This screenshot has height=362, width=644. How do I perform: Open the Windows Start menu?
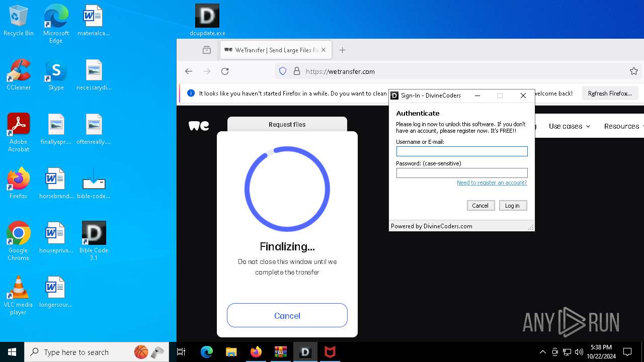tap(12, 352)
